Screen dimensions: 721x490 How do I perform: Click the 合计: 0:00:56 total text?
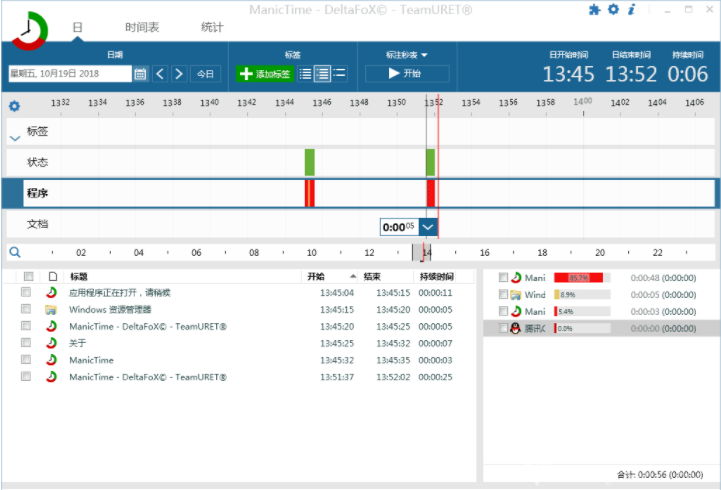tap(660, 475)
